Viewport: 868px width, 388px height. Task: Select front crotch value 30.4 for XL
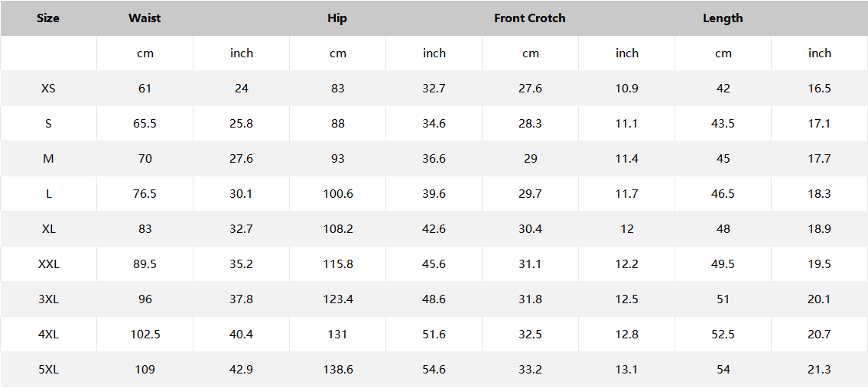point(530,229)
